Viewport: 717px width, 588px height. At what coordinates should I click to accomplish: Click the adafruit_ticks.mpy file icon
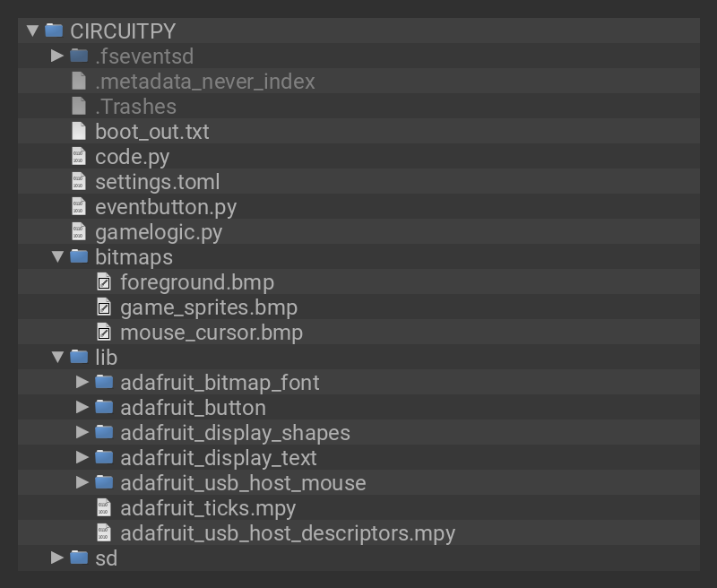point(104,508)
